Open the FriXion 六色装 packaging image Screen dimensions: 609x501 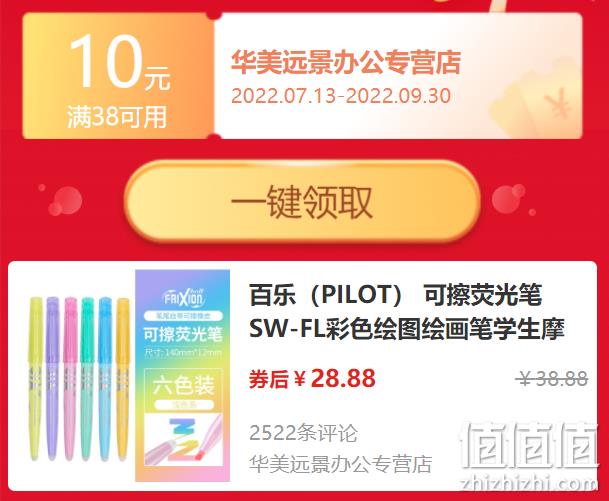[x=183, y=376]
